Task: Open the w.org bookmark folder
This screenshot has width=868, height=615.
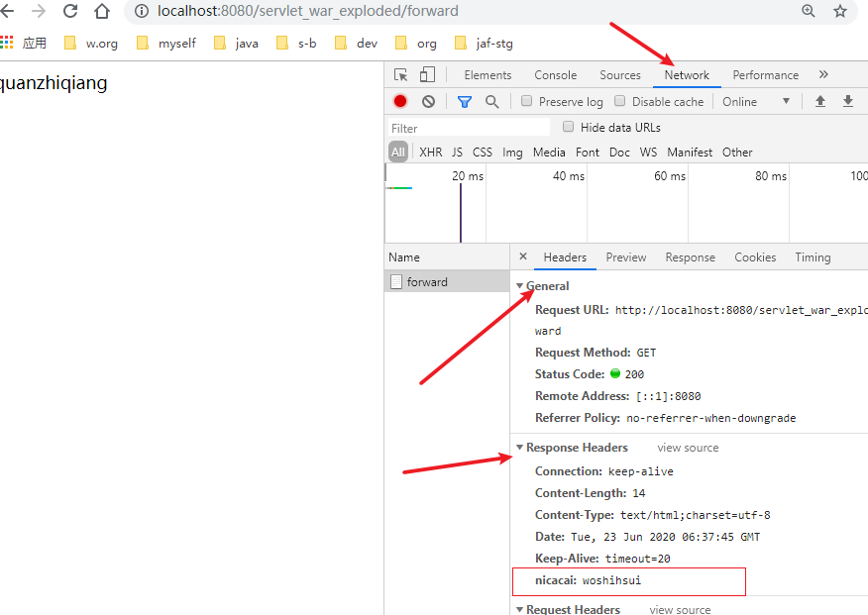Action: click(x=91, y=44)
